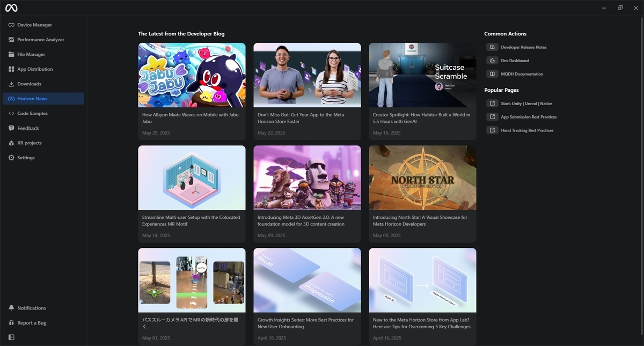
Task: Click the MQDH Documentation book icon
Action: point(492,74)
